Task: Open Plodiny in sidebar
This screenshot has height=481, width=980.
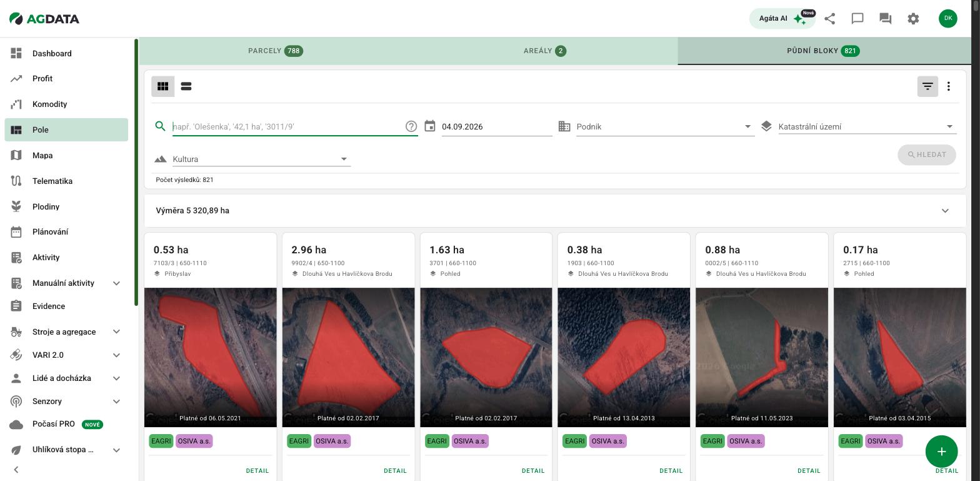Action: click(66, 206)
